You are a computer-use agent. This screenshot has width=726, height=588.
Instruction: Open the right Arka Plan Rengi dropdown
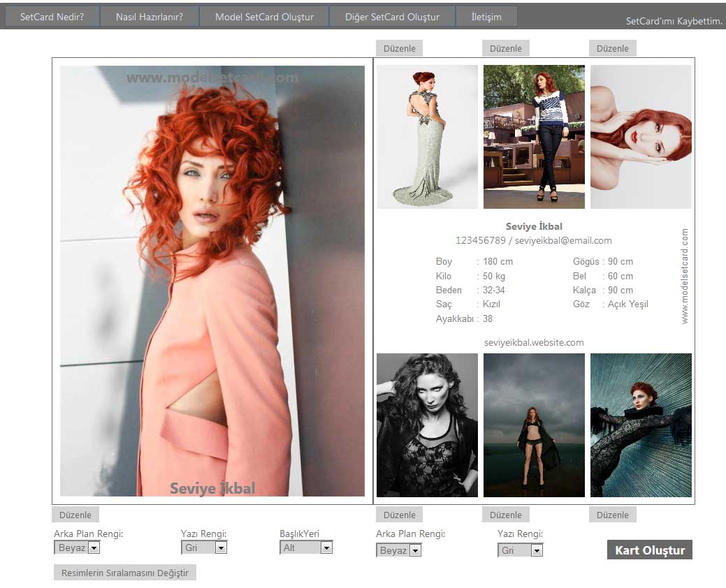(399, 551)
